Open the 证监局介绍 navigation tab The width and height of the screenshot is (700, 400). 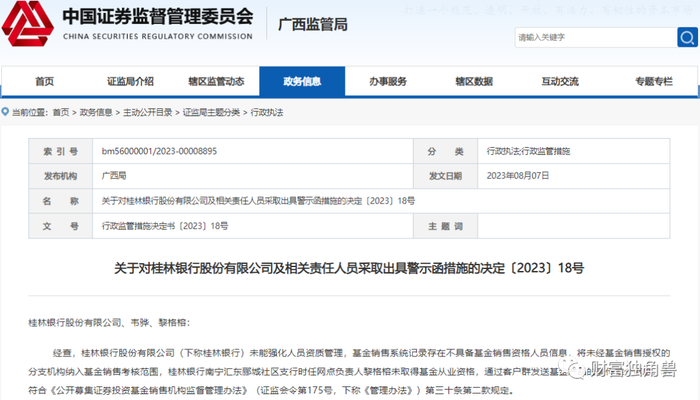point(130,81)
